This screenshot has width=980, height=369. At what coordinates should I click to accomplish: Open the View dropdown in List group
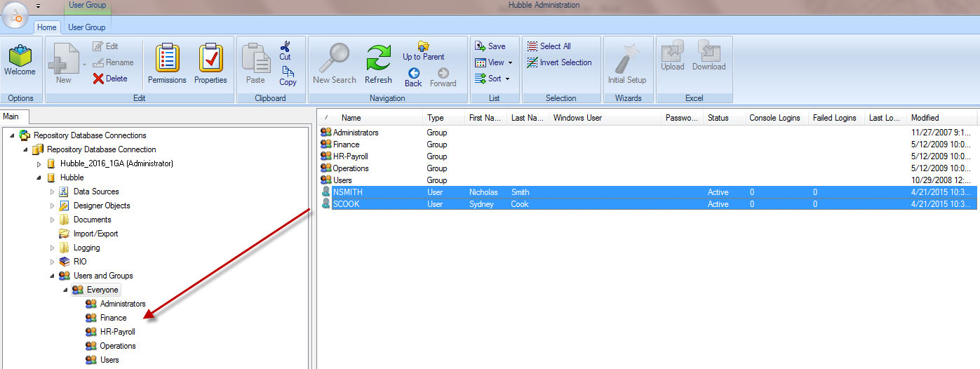(495, 62)
